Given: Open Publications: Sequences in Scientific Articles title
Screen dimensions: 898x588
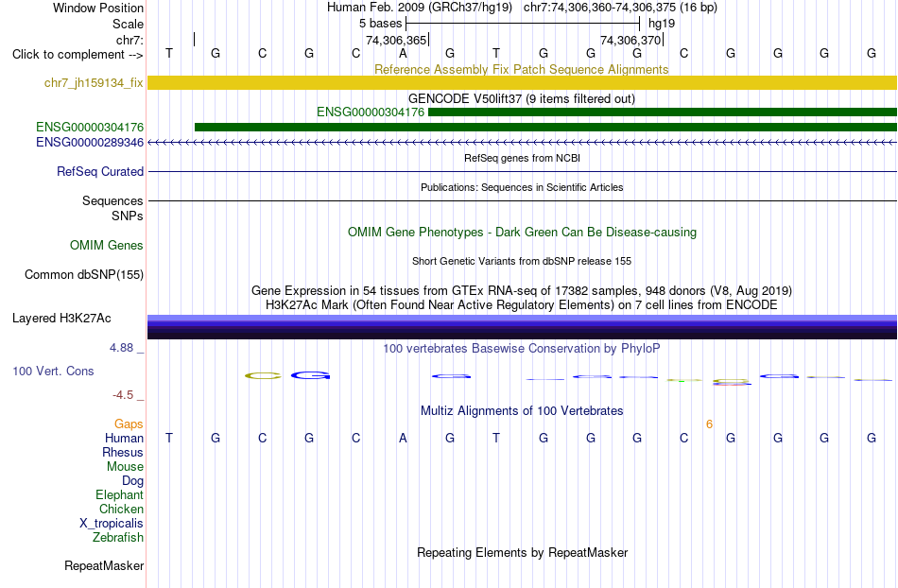Looking at the screenshot, I should (522, 187).
